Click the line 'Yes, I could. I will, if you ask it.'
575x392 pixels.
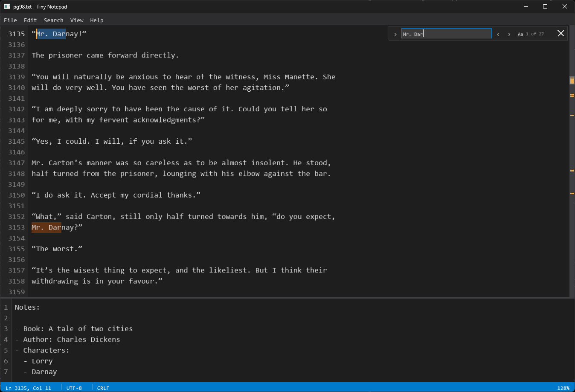click(x=112, y=141)
